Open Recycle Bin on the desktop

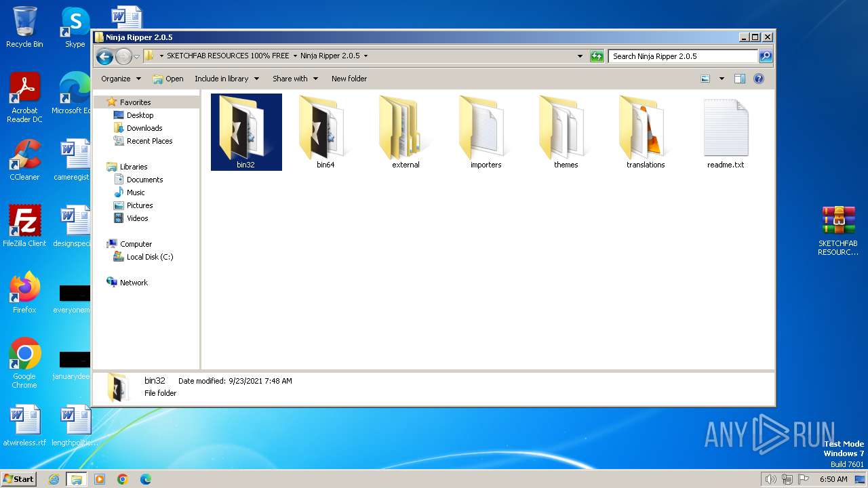click(24, 27)
